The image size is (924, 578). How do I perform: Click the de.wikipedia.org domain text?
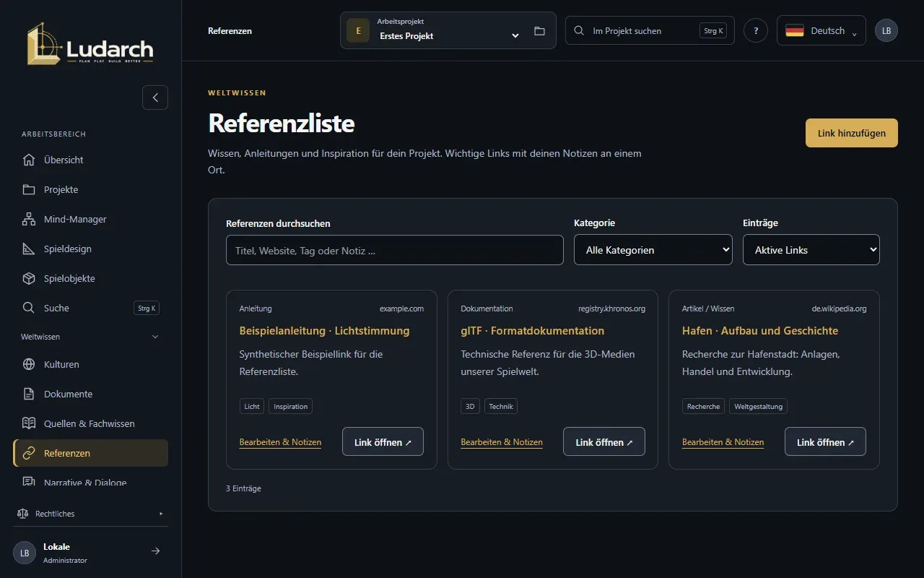click(839, 309)
